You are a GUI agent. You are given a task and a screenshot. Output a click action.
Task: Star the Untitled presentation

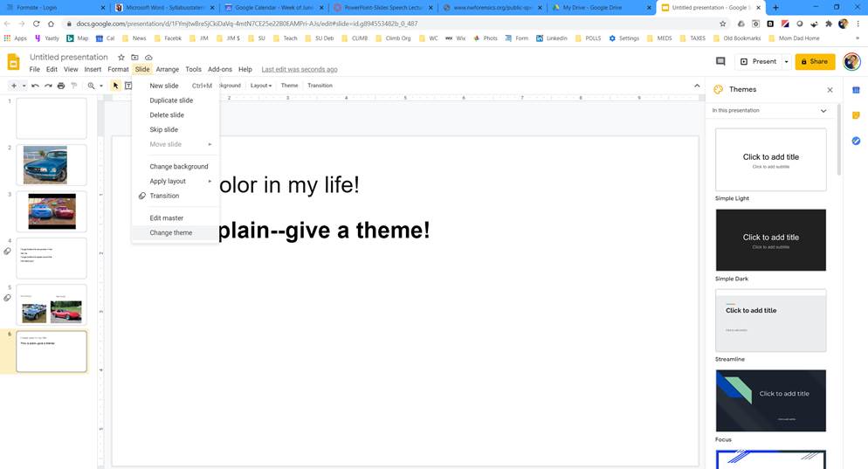click(123, 58)
